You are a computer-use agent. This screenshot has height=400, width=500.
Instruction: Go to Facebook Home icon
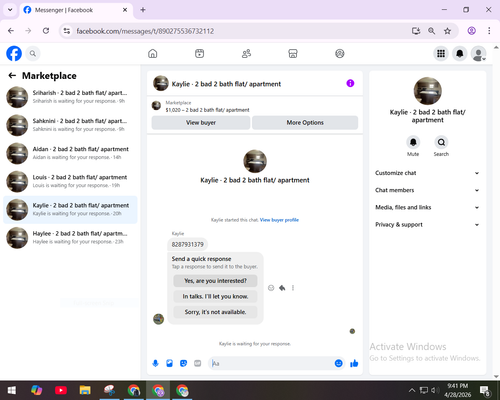click(153, 53)
